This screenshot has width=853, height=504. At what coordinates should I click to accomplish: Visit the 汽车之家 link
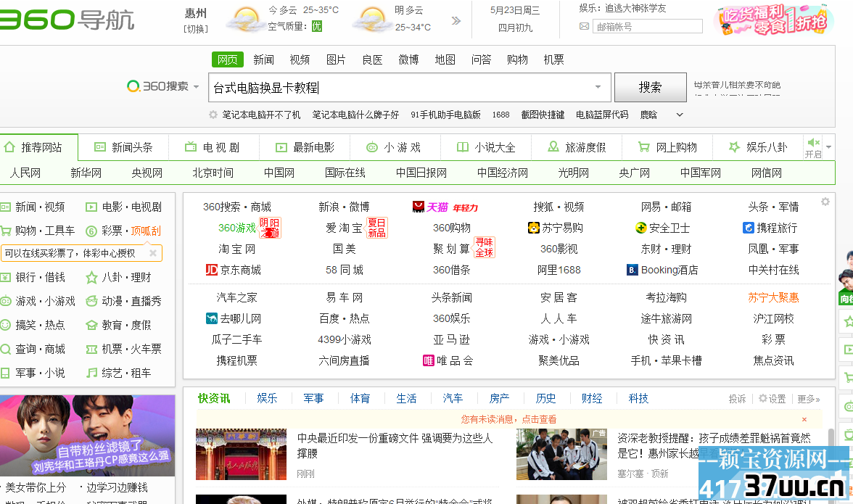click(x=236, y=297)
